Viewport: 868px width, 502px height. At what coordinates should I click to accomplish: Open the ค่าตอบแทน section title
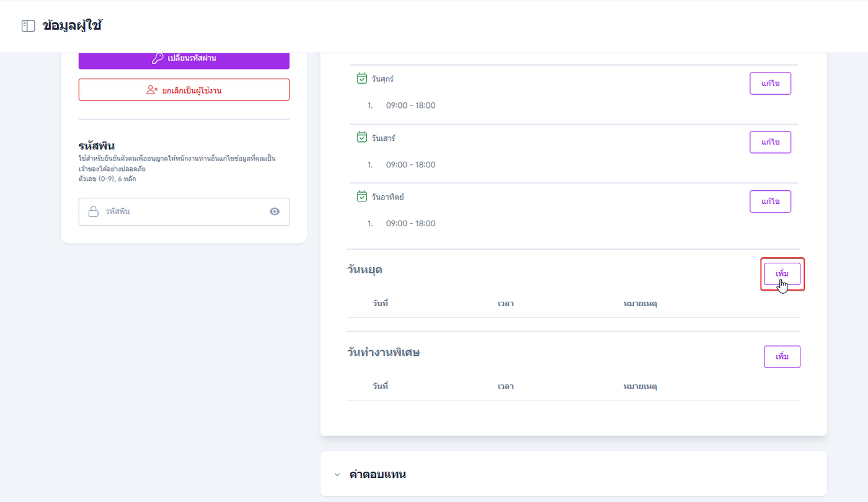378,475
